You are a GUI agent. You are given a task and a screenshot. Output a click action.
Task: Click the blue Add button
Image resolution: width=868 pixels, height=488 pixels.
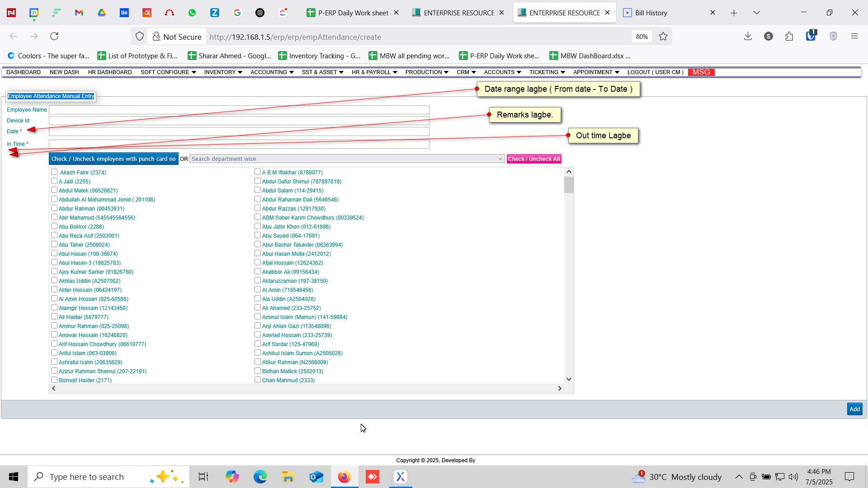click(x=854, y=409)
